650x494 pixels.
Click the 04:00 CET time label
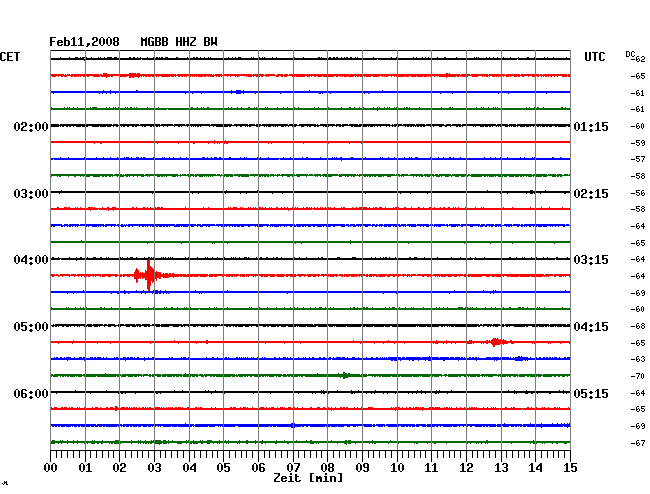(x=31, y=260)
